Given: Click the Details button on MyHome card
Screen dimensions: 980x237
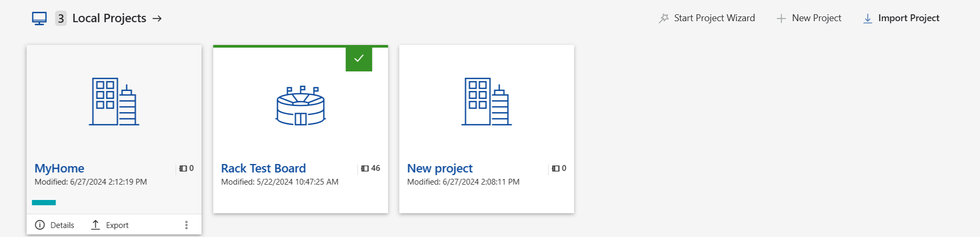Looking at the screenshot, I should point(55,225).
